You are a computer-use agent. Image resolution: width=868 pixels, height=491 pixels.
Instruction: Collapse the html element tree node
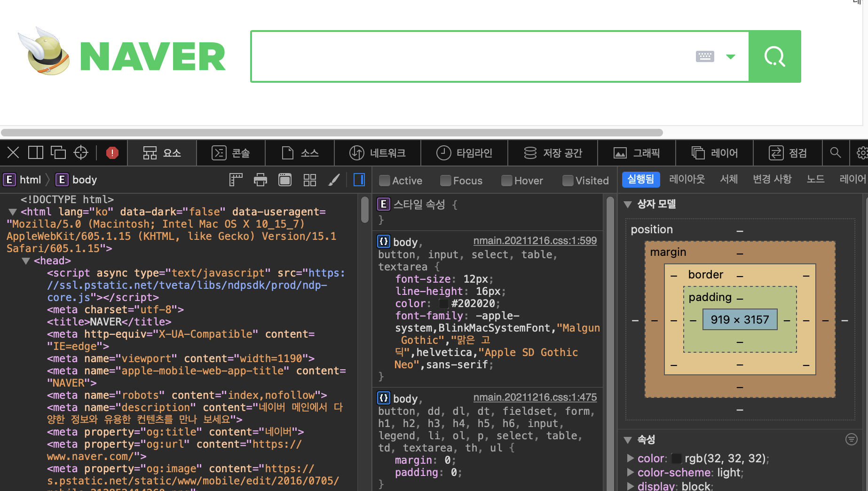coord(13,212)
